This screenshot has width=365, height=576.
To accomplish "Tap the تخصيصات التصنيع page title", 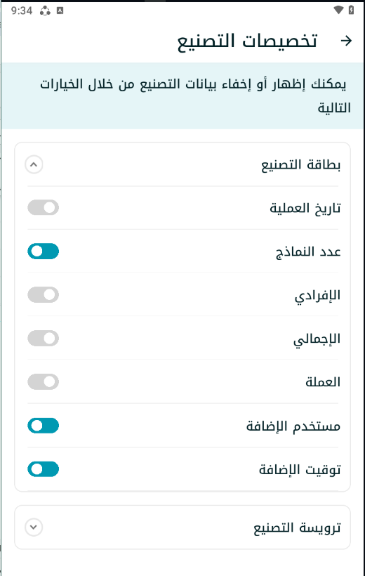I will coord(247,41).
